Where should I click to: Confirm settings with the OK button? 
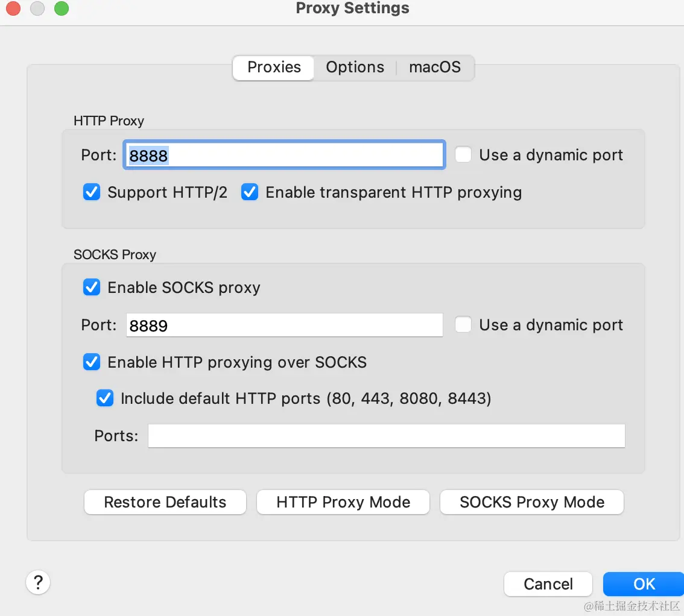644,583
